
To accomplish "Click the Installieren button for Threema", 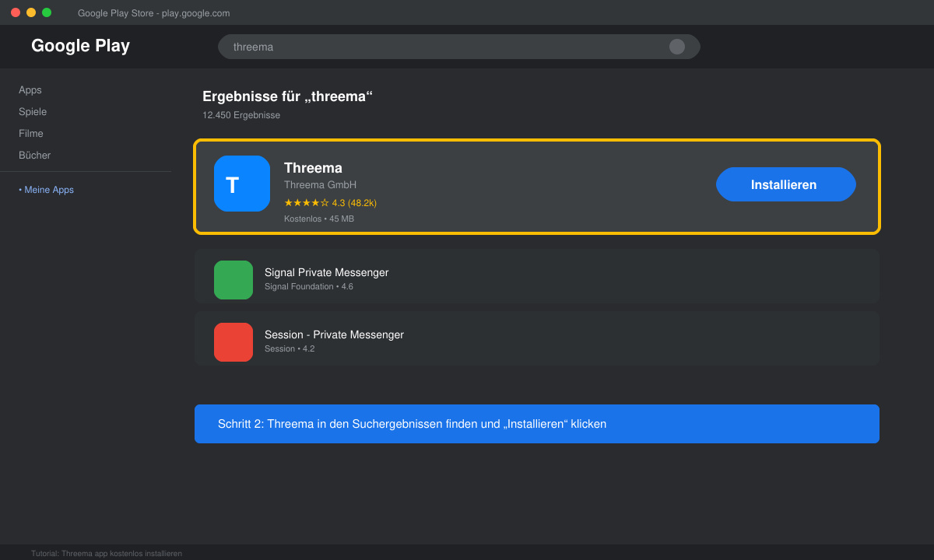I will [786, 184].
